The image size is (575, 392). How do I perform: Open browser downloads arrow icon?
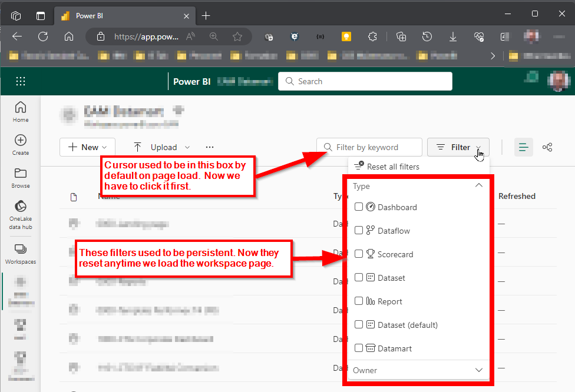tap(453, 36)
